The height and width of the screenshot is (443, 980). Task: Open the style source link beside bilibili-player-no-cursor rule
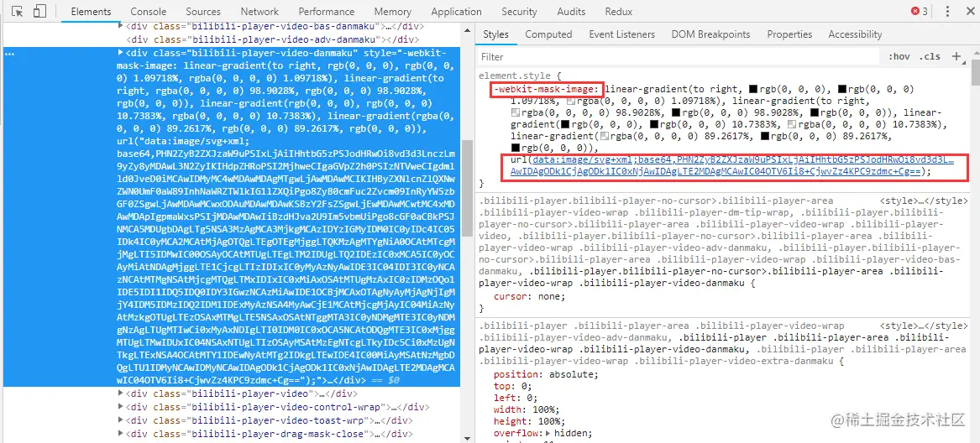924,201
